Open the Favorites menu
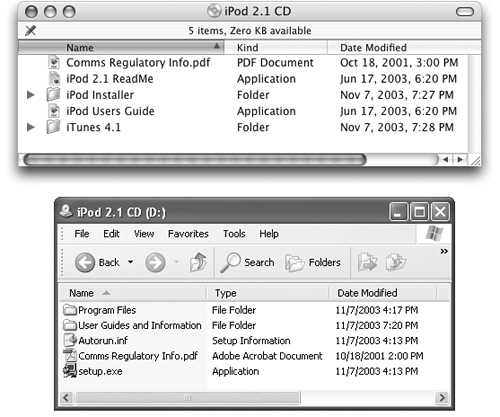 coord(188,234)
